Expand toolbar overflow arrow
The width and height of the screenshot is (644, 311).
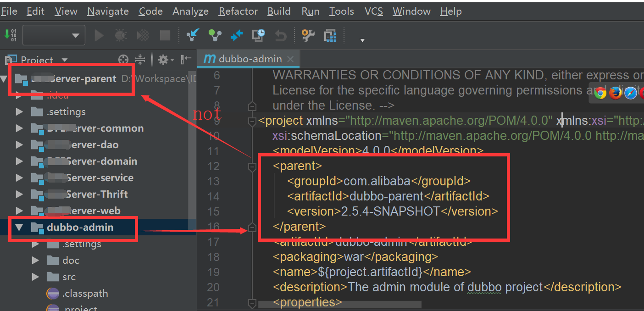coord(362,40)
